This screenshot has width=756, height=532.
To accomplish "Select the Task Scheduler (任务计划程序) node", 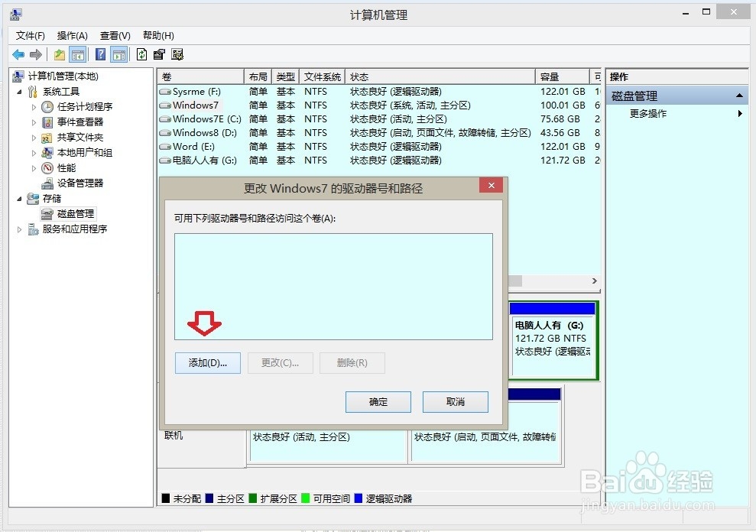I will [84, 106].
